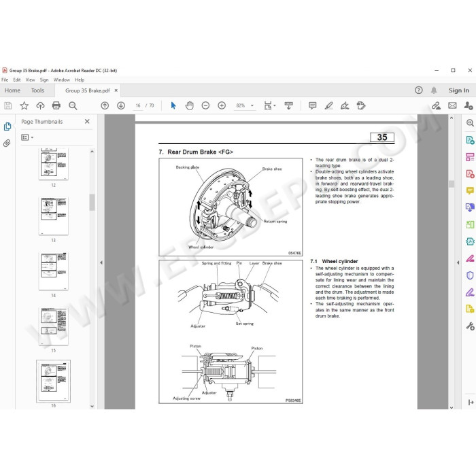Select page 15 thumbnail
Viewport: 476px width, 476px height.
coord(54,326)
